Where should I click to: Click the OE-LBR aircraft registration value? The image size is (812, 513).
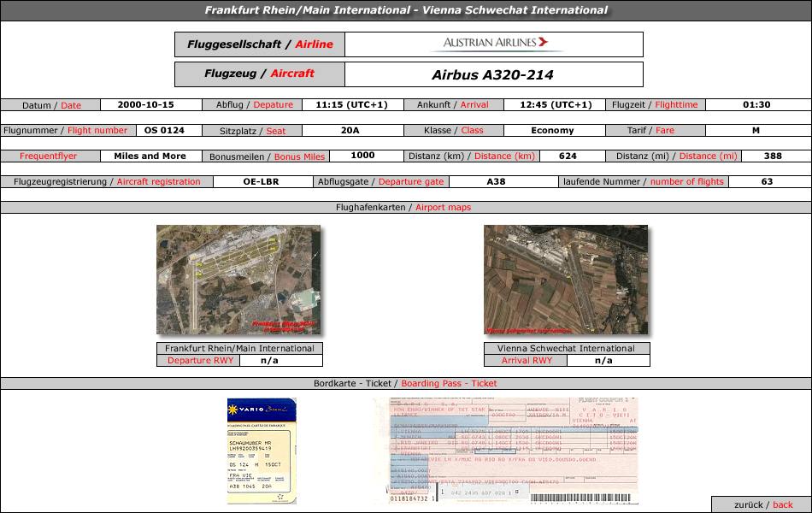[261, 181]
